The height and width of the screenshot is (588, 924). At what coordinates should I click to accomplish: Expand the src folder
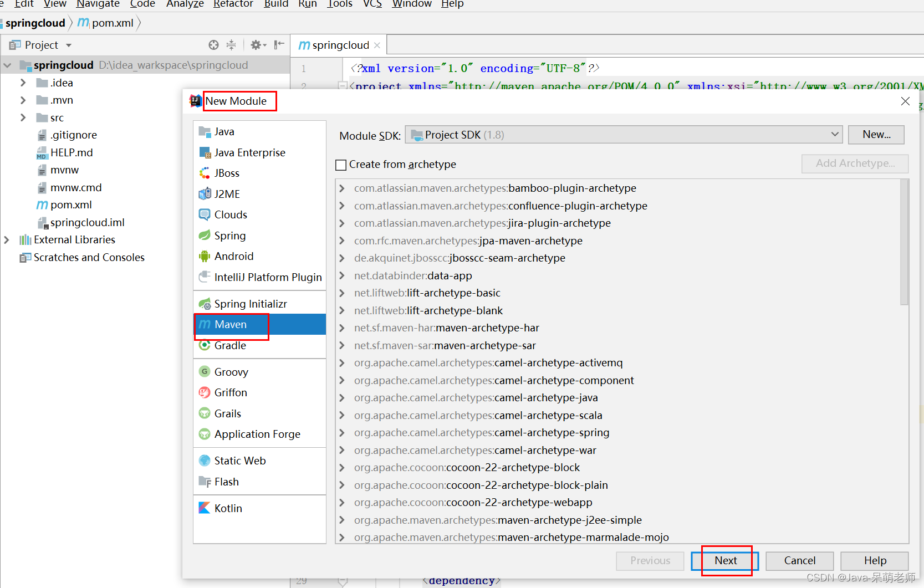[x=23, y=117]
